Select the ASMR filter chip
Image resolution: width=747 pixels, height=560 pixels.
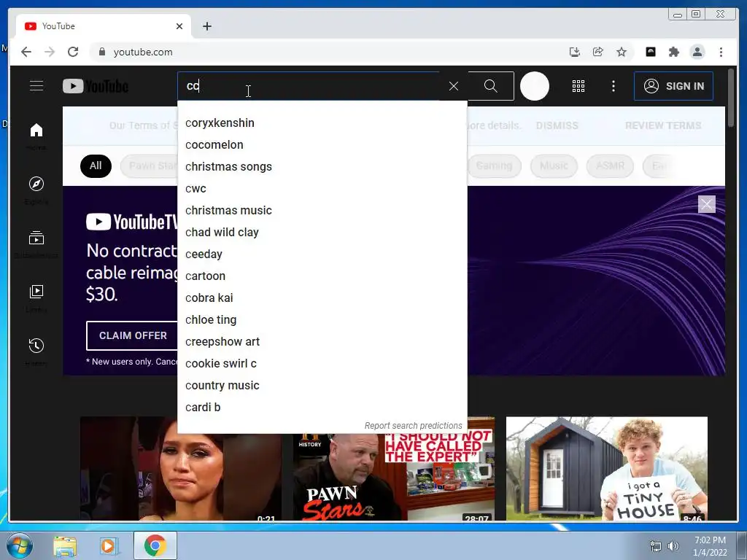click(610, 166)
